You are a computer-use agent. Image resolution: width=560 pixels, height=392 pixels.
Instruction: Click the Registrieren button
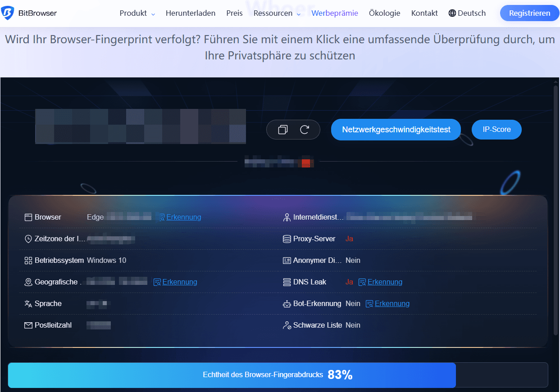[x=529, y=13]
